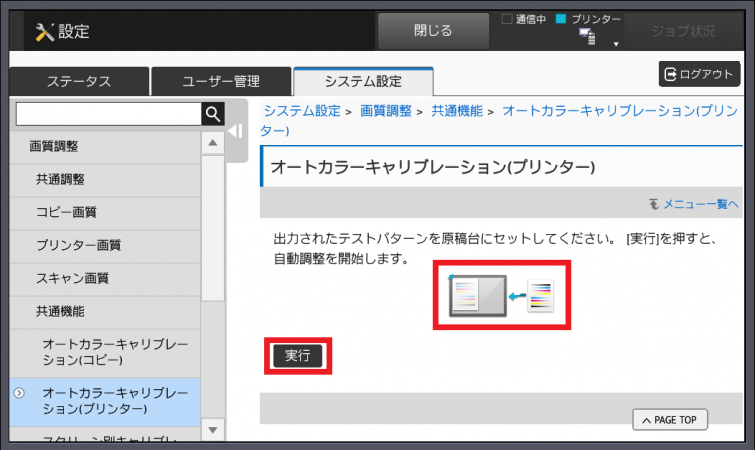This screenshot has width=755, height=450.
Task: Open the printer status dropdown arrow
Action: click(616, 45)
